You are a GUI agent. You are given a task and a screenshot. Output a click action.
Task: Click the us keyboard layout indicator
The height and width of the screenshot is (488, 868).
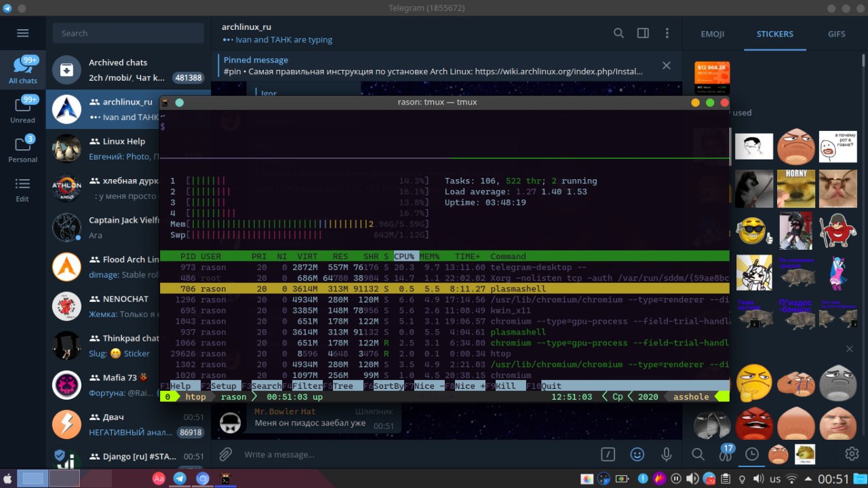click(x=775, y=479)
